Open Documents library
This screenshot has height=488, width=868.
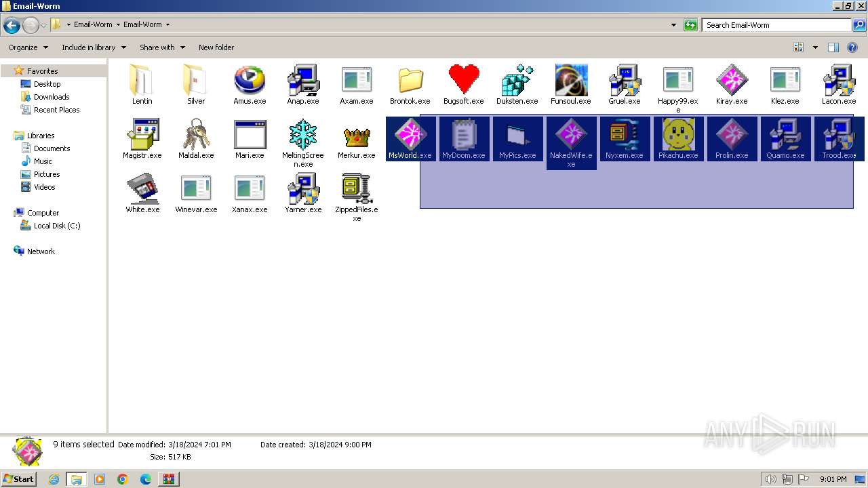[52, 148]
